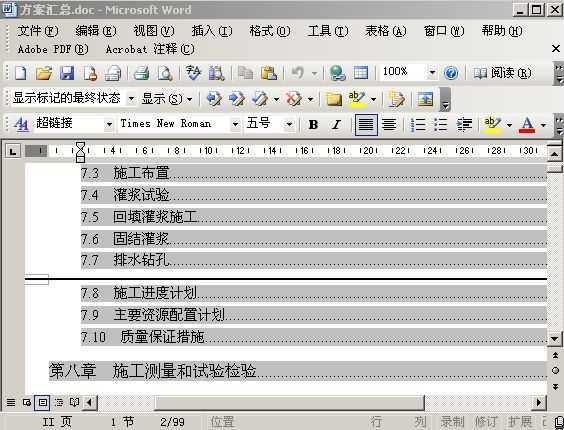Click the Select Browse Object circle button

555,370
